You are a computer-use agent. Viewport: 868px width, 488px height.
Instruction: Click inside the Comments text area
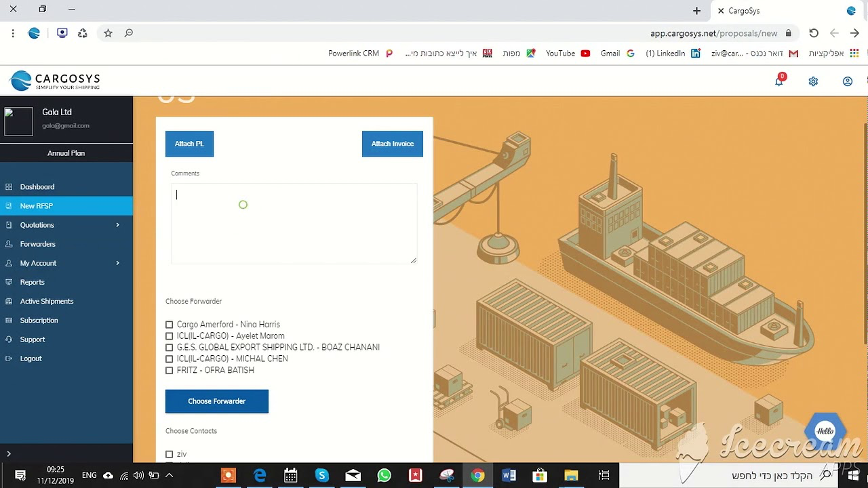click(294, 224)
